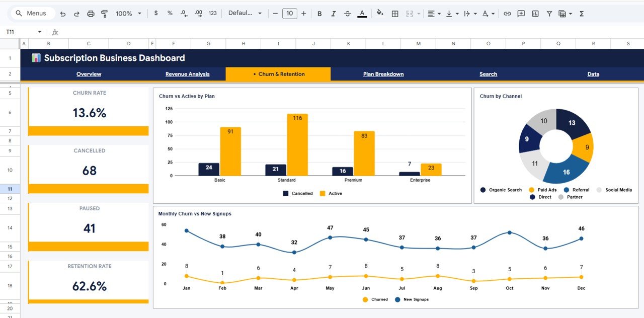
Task: Toggle italic formatting
Action: coord(334,14)
